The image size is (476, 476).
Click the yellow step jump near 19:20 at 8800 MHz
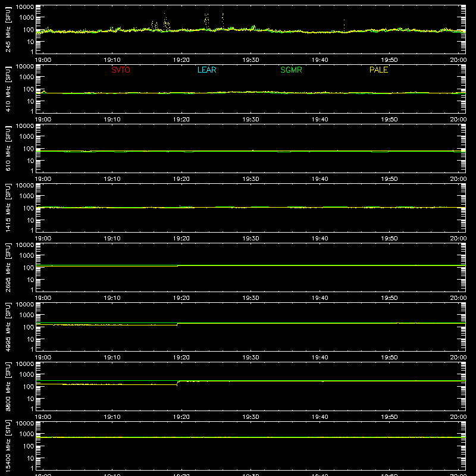click(177, 383)
